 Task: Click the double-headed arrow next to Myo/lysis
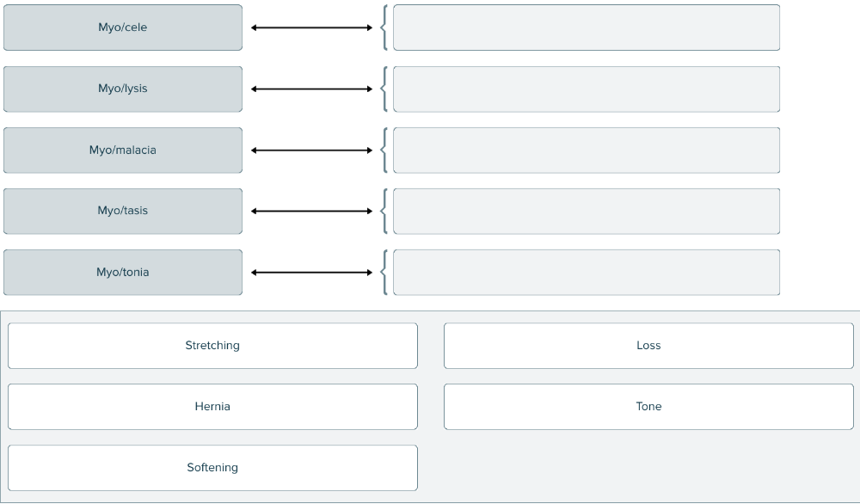[312, 89]
